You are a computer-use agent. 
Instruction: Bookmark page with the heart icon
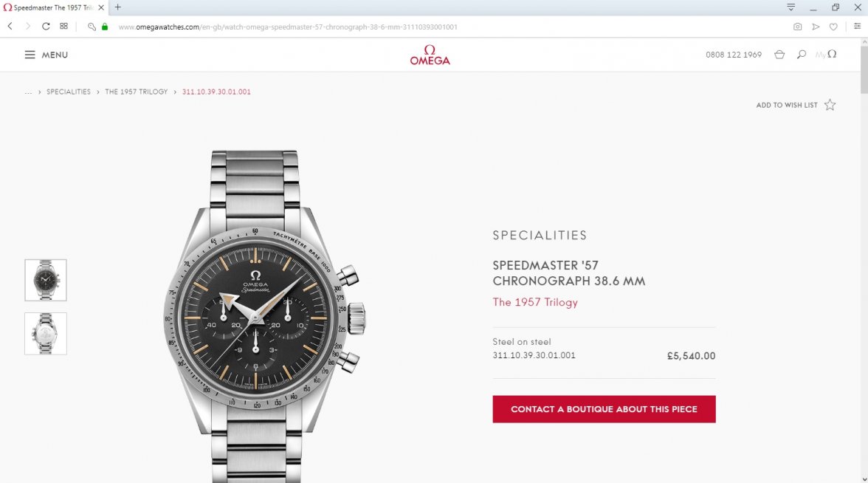pos(833,27)
